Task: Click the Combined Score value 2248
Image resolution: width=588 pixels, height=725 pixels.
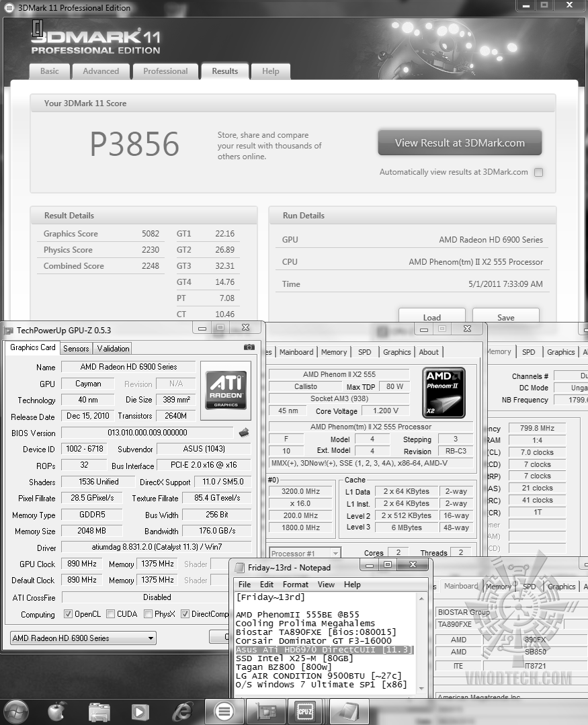Action: click(151, 266)
